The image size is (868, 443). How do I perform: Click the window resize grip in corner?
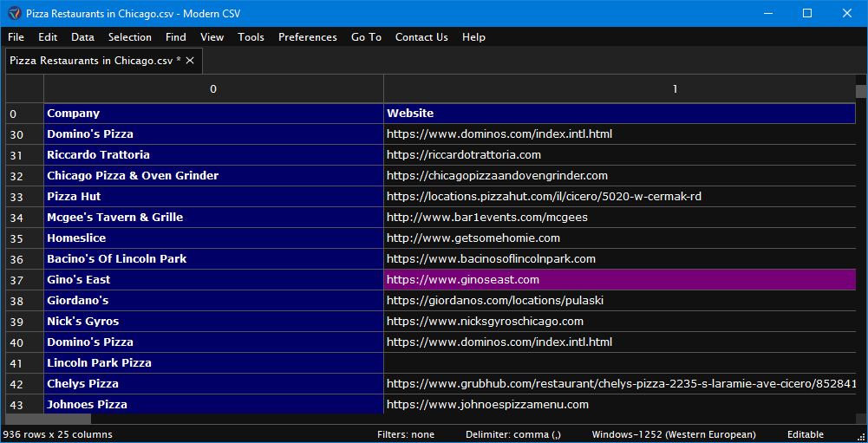tap(860, 435)
